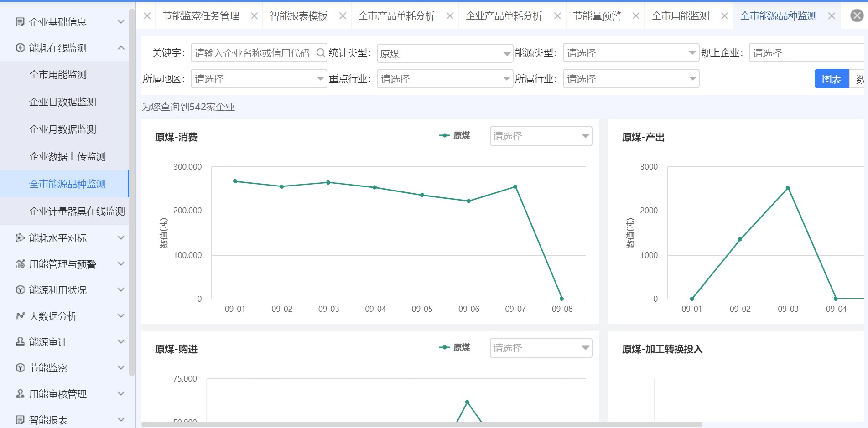Click the 企业基础信息 document icon in sidebar

[x=20, y=22]
